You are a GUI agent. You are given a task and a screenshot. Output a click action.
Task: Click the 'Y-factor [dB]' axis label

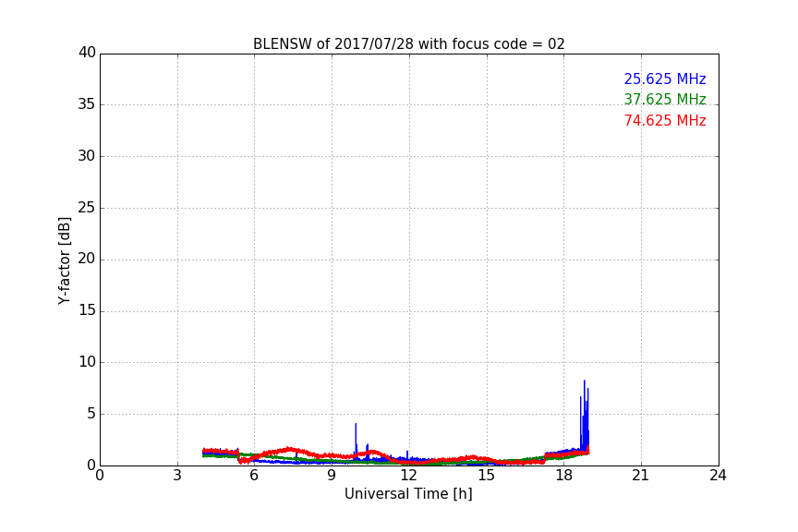[x=64, y=260]
